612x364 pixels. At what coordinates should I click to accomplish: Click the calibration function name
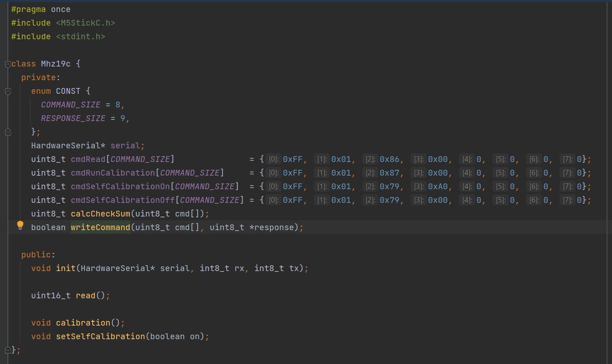[x=83, y=323]
